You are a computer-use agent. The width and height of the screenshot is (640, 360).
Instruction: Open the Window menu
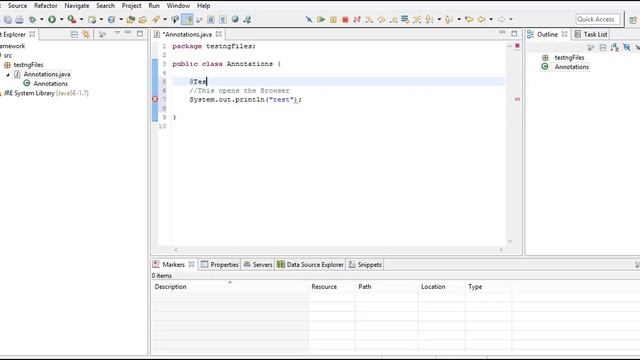[x=178, y=6]
